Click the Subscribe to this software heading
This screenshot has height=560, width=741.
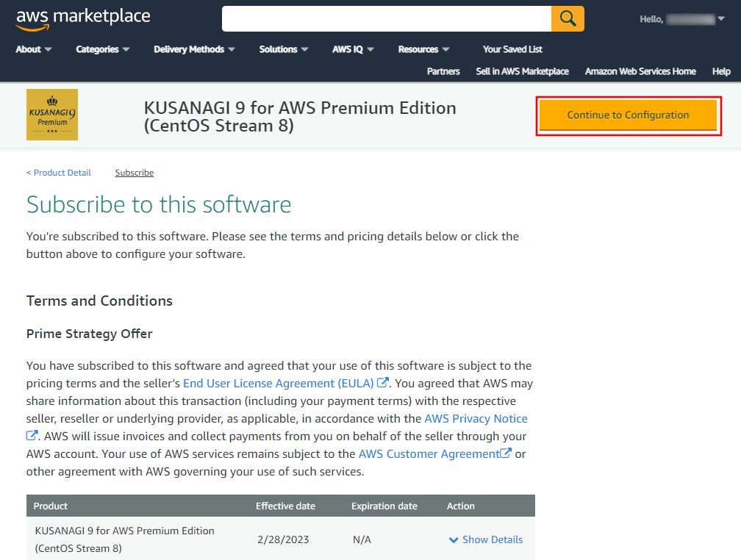(159, 204)
